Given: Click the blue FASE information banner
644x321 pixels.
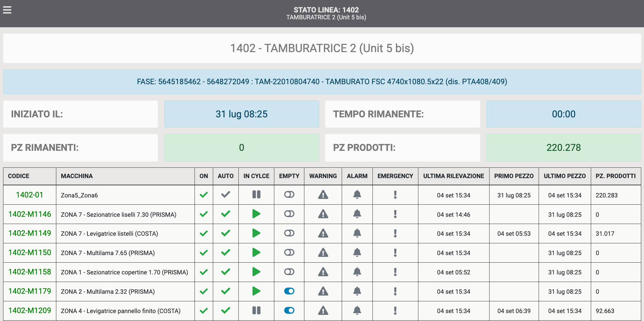Looking at the screenshot, I should coord(322,82).
